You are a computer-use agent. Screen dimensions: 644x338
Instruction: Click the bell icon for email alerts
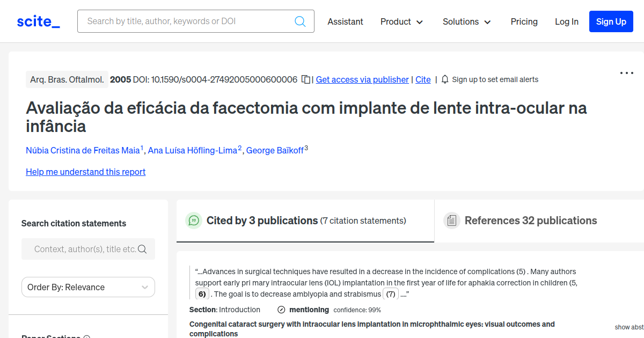point(445,79)
